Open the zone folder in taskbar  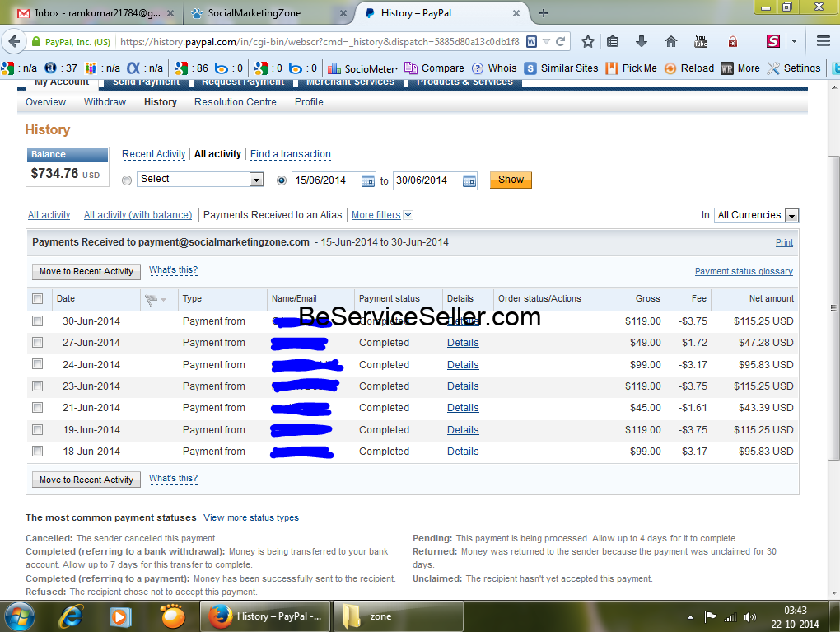pyautogui.click(x=398, y=616)
